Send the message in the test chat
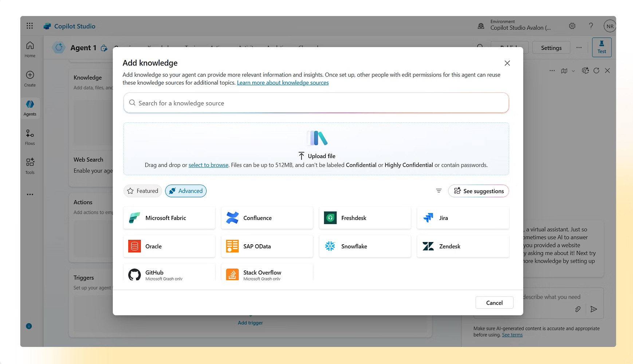The height and width of the screenshot is (364, 633). coord(594,309)
